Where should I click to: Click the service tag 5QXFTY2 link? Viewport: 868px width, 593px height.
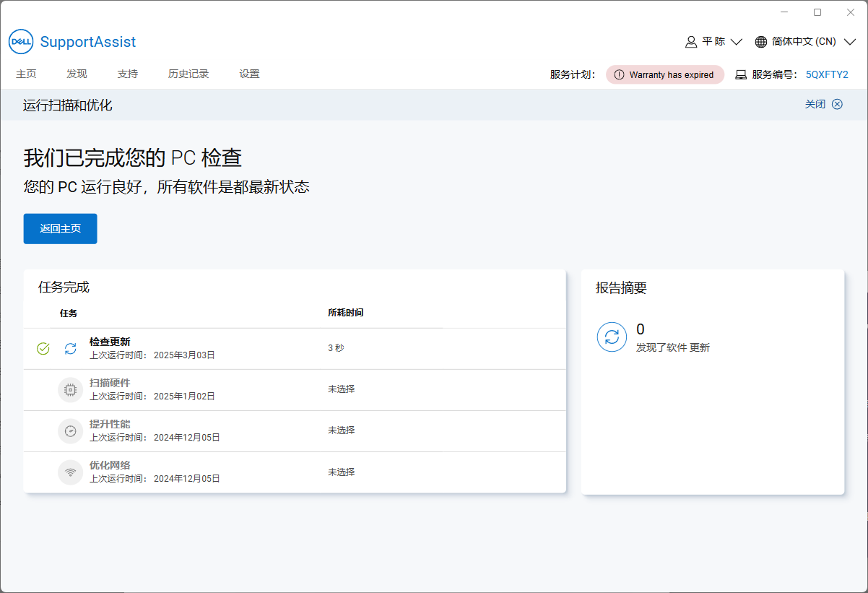pos(827,74)
